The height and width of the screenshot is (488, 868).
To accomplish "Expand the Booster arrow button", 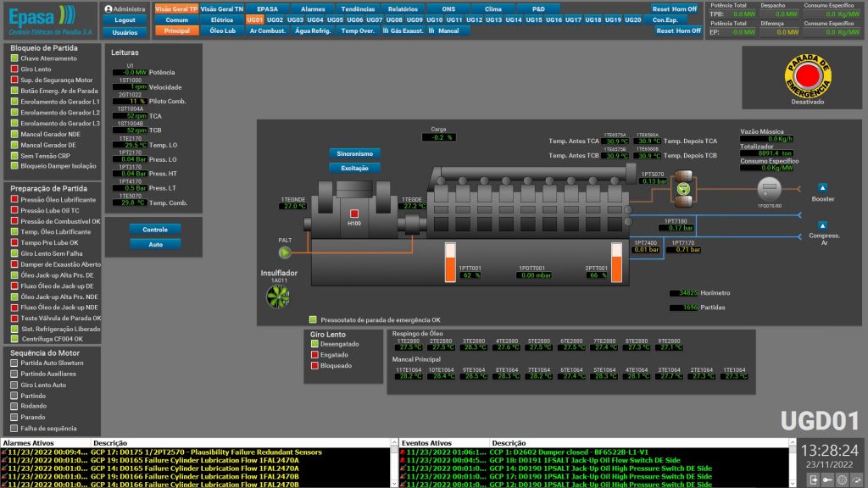I will tap(822, 187).
